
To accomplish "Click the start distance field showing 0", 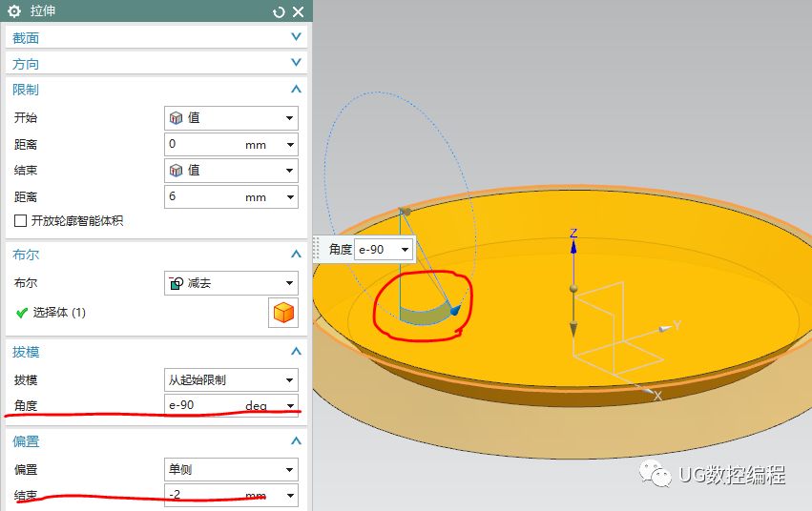I will pyautogui.click(x=202, y=144).
